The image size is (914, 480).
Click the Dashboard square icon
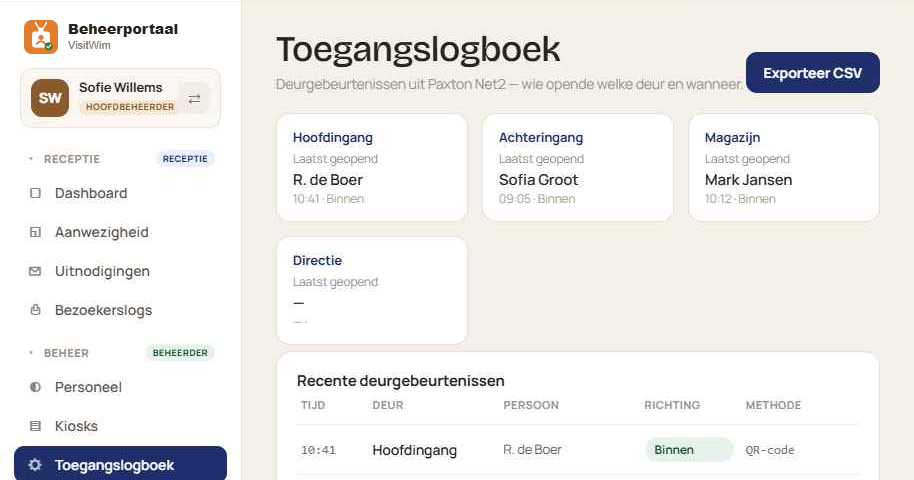36,193
